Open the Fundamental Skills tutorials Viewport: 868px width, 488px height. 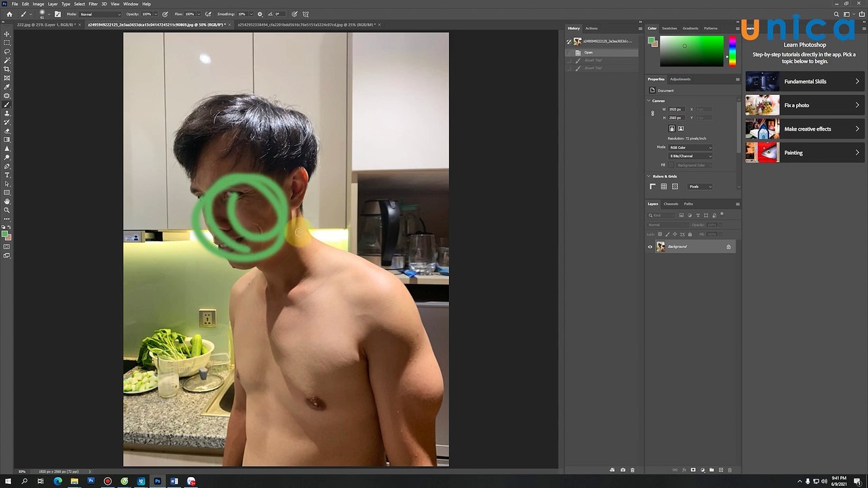point(804,81)
